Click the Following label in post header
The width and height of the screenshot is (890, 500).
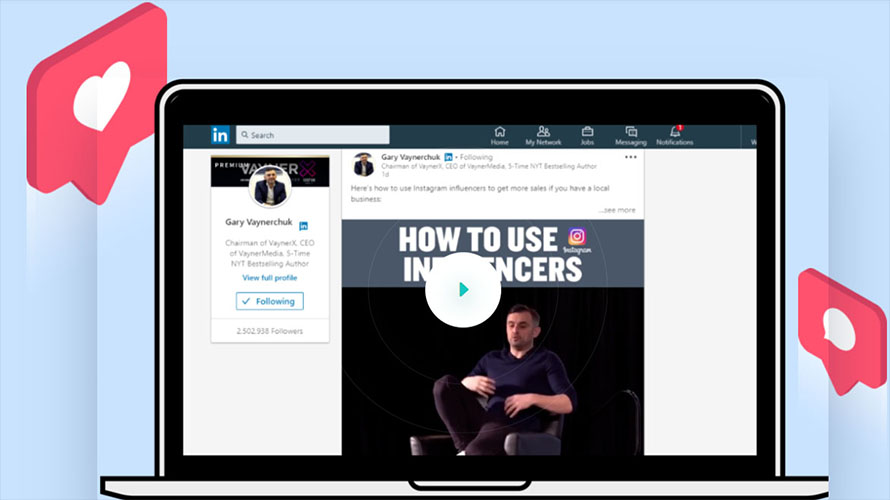(476, 157)
